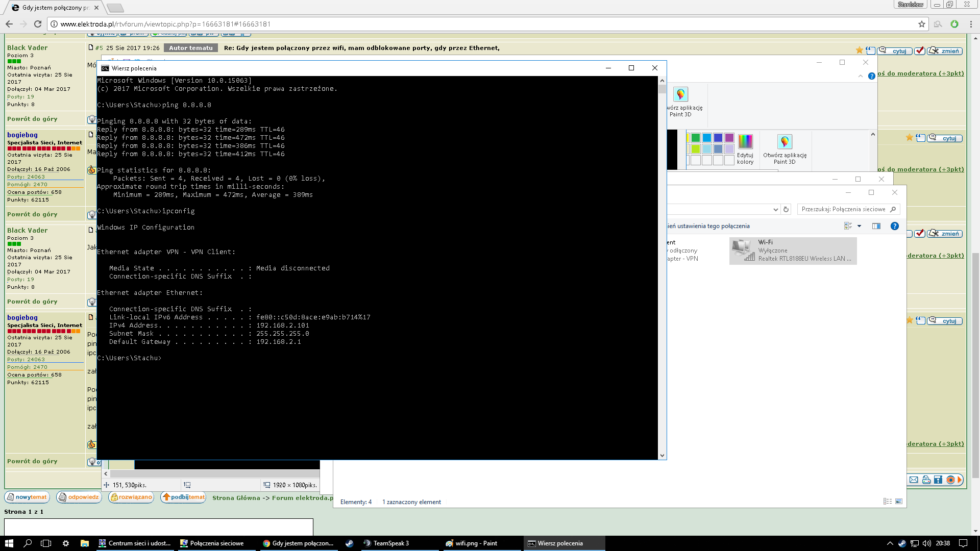The image size is (980, 551).
Task: Open the help icon in the Paint window
Action: pyautogui.click(x=872, y=76)
